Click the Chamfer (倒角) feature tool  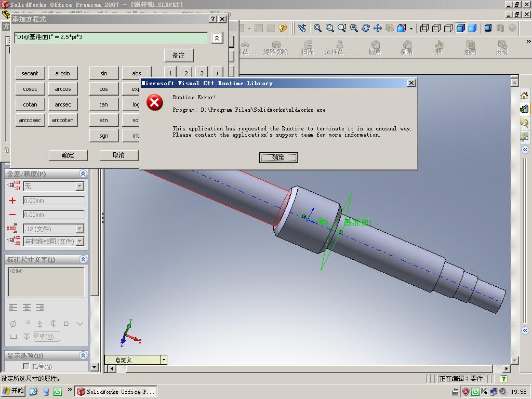[x=406, y=48]
